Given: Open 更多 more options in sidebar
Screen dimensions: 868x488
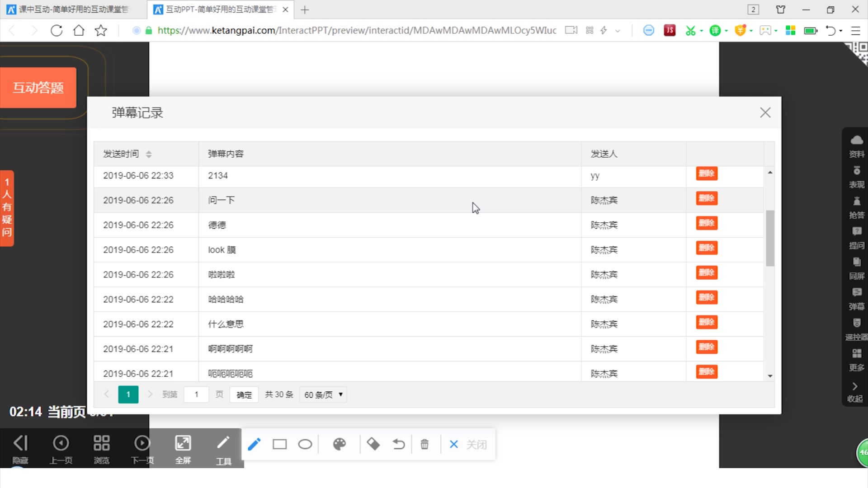Looking at the screenshot, I should pos(857,361).
